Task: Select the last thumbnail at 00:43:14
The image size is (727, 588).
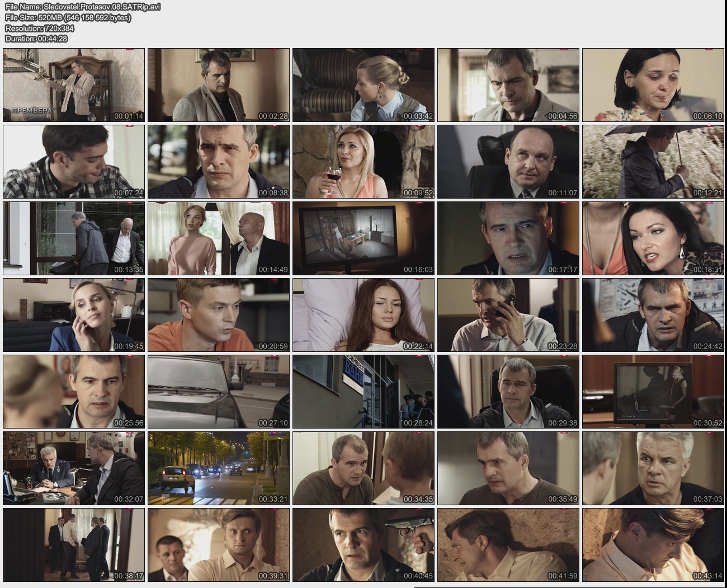Action: coord(653,545)
